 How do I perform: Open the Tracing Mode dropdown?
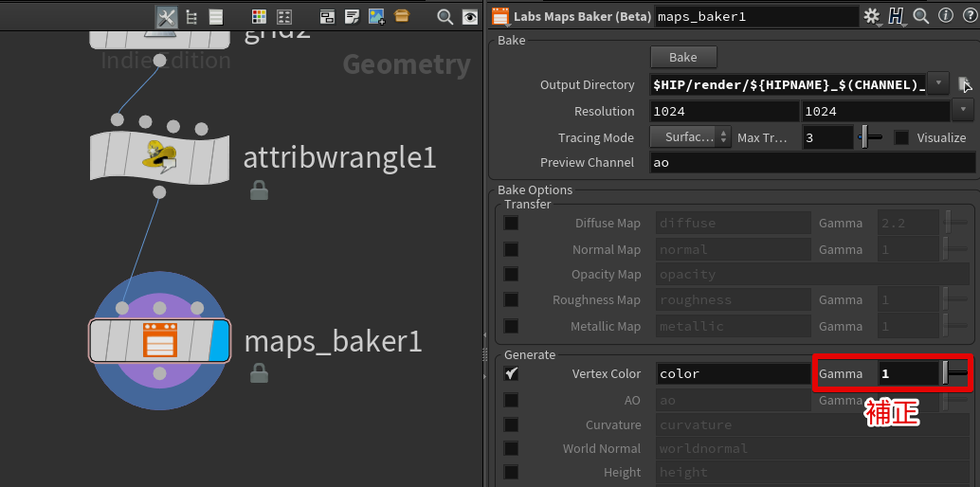click(690, 137)
